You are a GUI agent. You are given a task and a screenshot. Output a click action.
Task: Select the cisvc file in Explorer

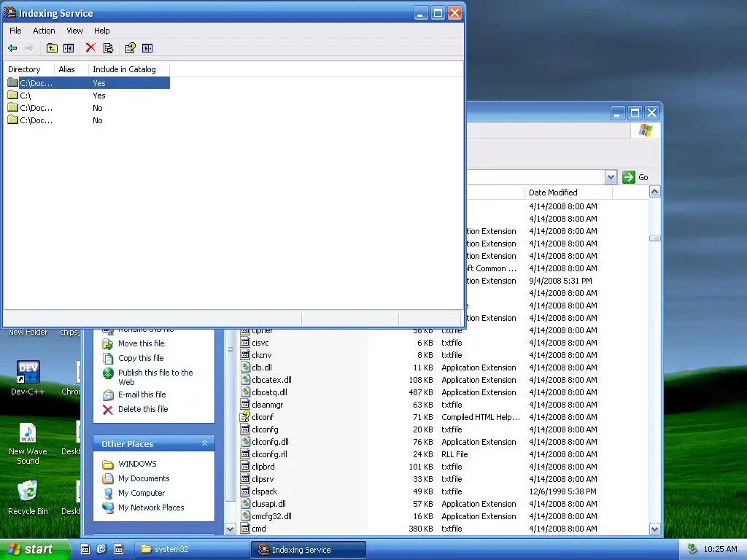point(260,343)
